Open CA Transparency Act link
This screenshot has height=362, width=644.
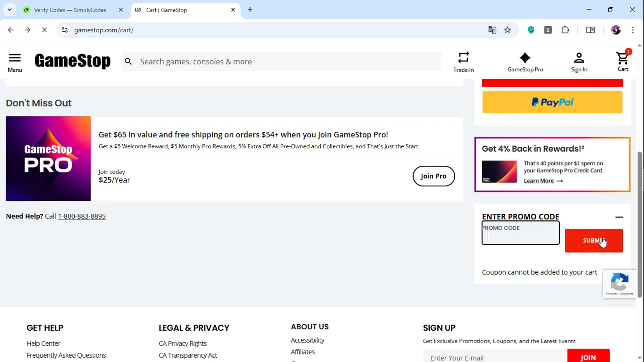coord(188,355)
